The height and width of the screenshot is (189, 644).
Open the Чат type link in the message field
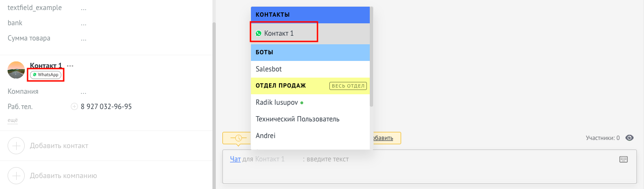(235, 159)
